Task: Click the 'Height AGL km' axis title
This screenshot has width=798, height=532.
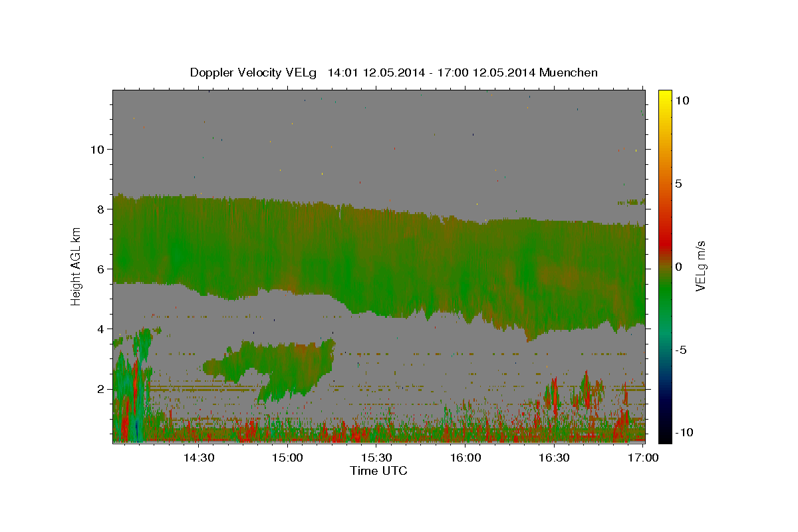Action: 76,266
